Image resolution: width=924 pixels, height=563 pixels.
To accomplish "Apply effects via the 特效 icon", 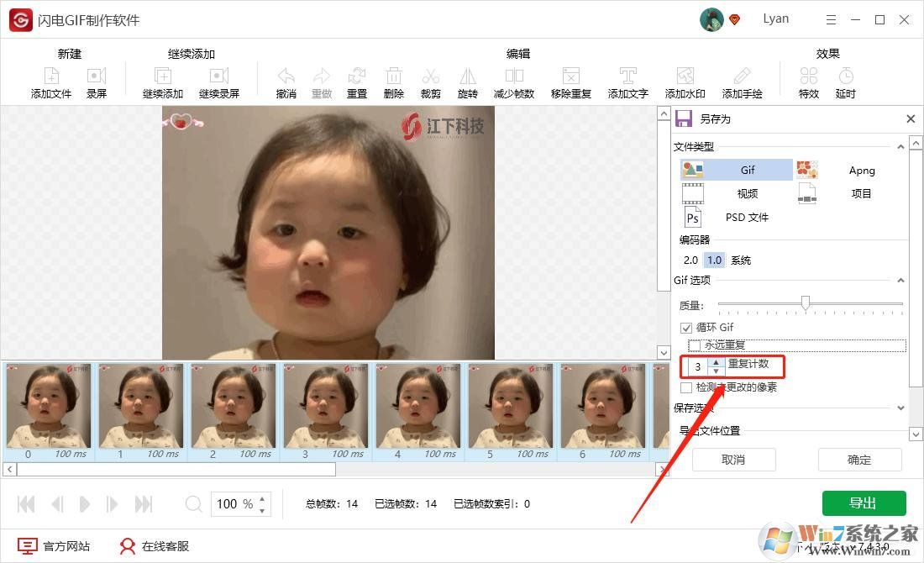I will (808, 82).
